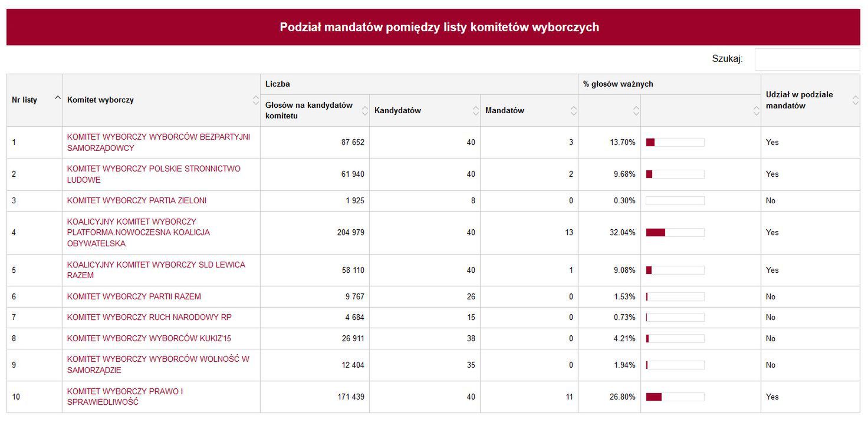This screenshot has height=429, width=868.
Task: Follow the Komitet Wyborczy Partia Zieloni link
Action: [x=137, y=200]
